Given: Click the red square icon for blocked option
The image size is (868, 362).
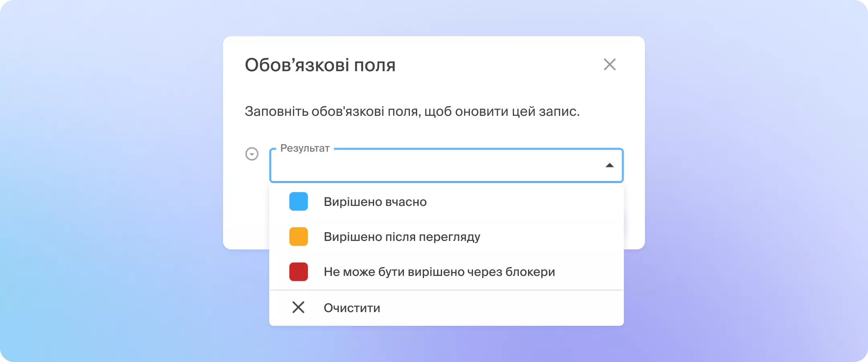Looking at the screenshot, I should 298,271.
